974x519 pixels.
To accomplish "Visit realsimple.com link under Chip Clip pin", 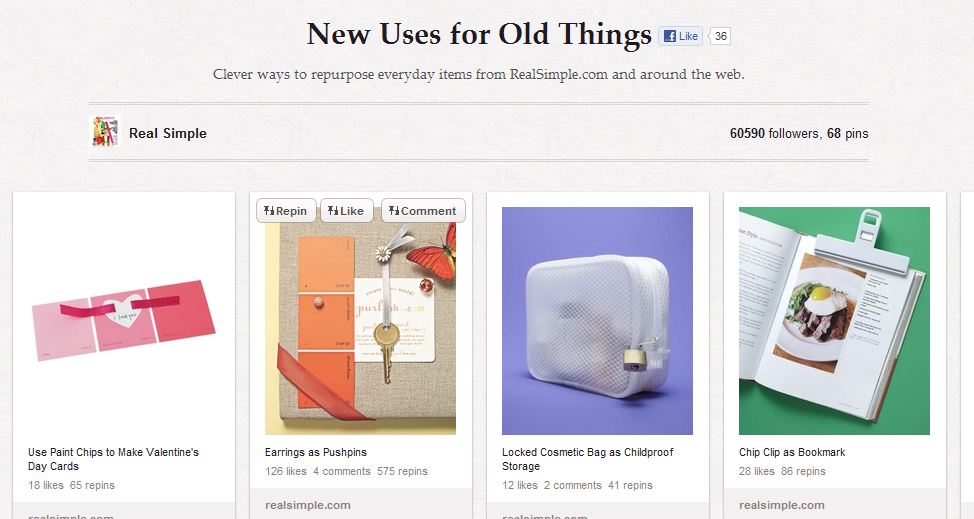I will coord(782,505).
